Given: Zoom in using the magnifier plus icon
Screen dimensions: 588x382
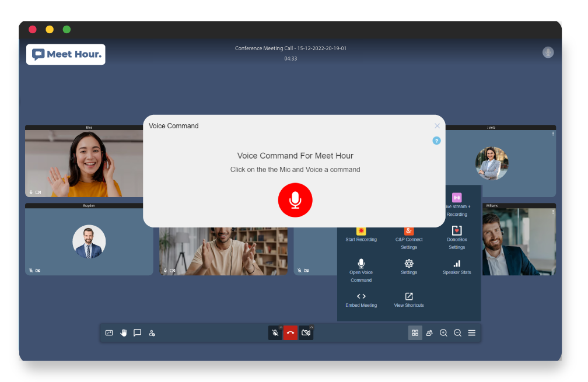Looking at the screenshot, I should (x=443, y=333).
